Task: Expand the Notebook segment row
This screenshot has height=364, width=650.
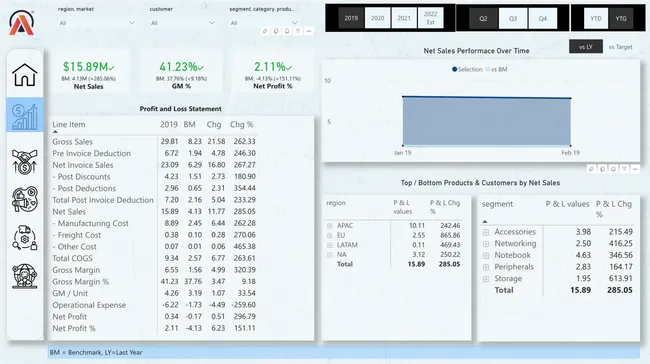Action: (x=486, y=255)
